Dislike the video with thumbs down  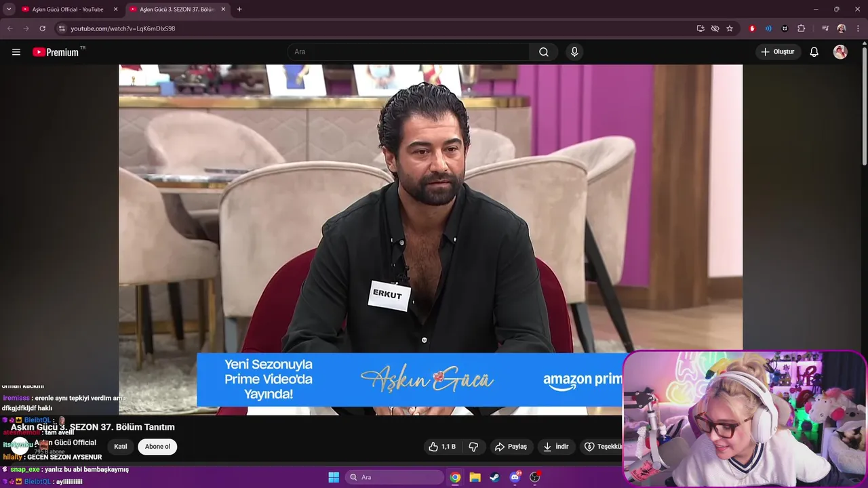[473, 447]
